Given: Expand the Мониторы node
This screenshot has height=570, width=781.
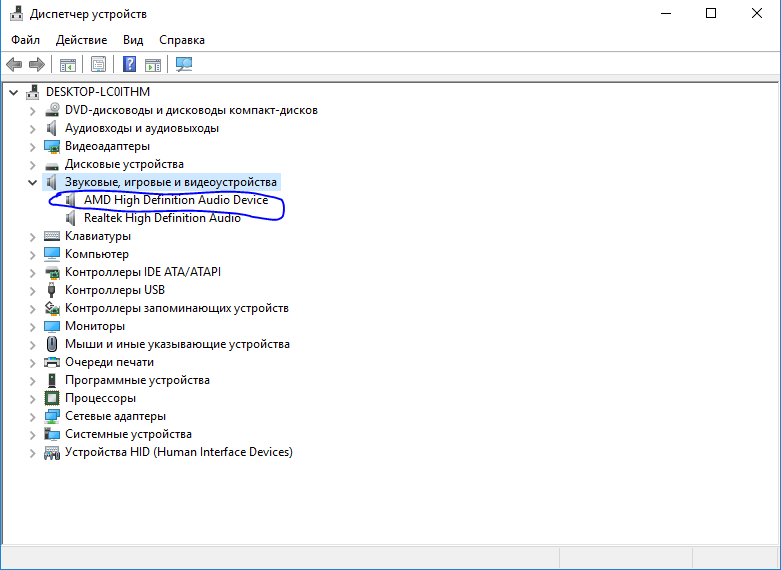Looking at the screenshot, I should (x=32, y=326).
